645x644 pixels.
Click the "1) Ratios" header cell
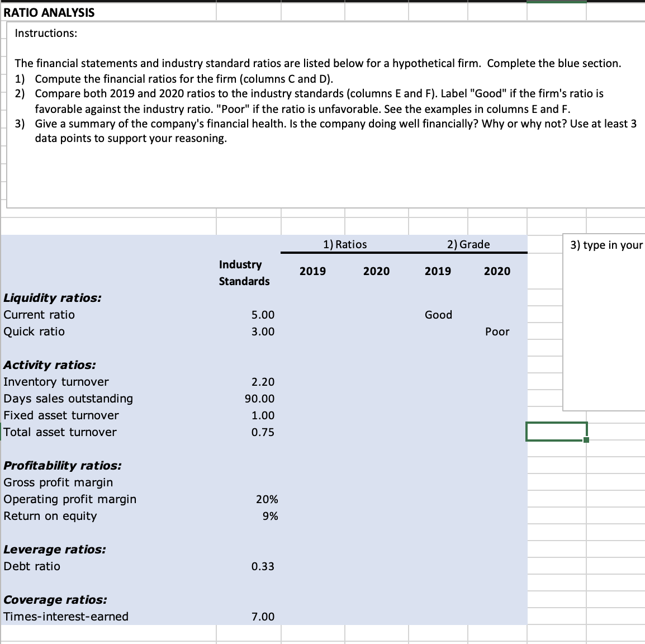[345, 244]
